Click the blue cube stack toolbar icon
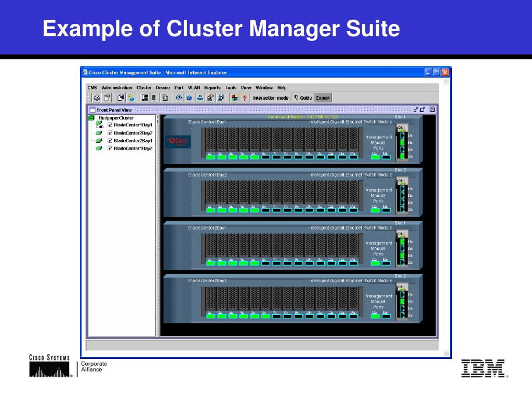532x399 pixels. pos(189,98)
